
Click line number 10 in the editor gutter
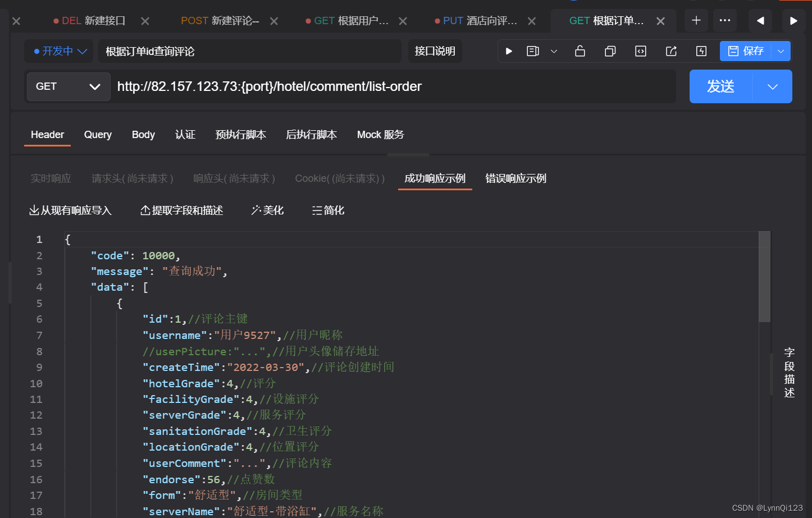(36, 383)
